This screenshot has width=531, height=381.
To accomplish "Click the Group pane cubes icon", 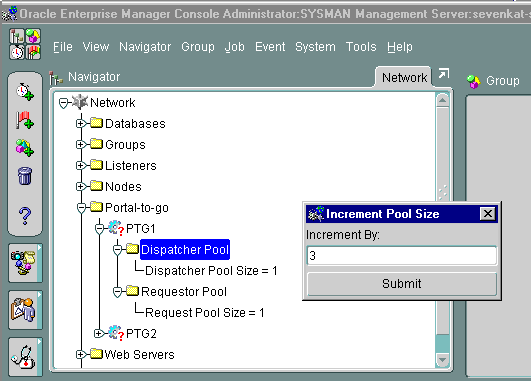I will [473, 81].
